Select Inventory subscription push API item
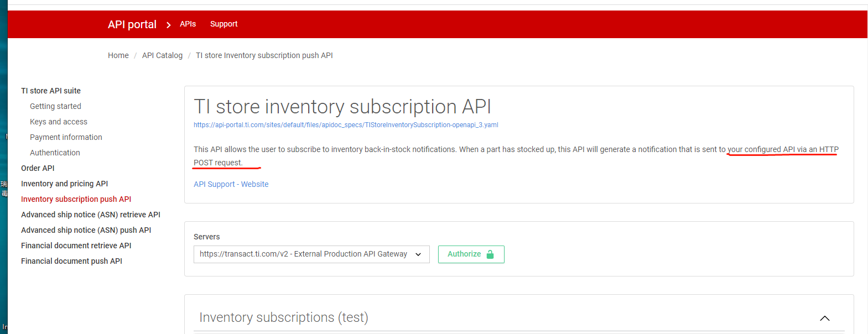868x334 pixels. 76,199
